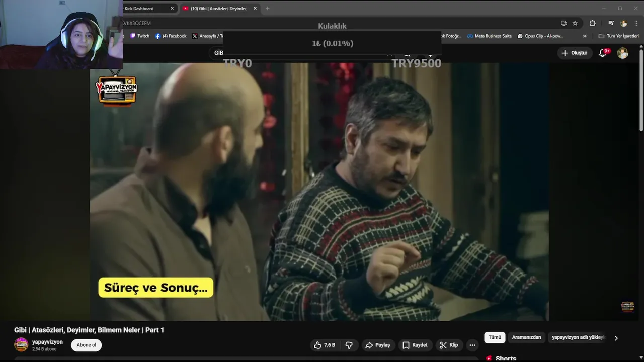Open the Paylaş share option
The width and height of the screenshot is (644, 362).
(378, 345)
